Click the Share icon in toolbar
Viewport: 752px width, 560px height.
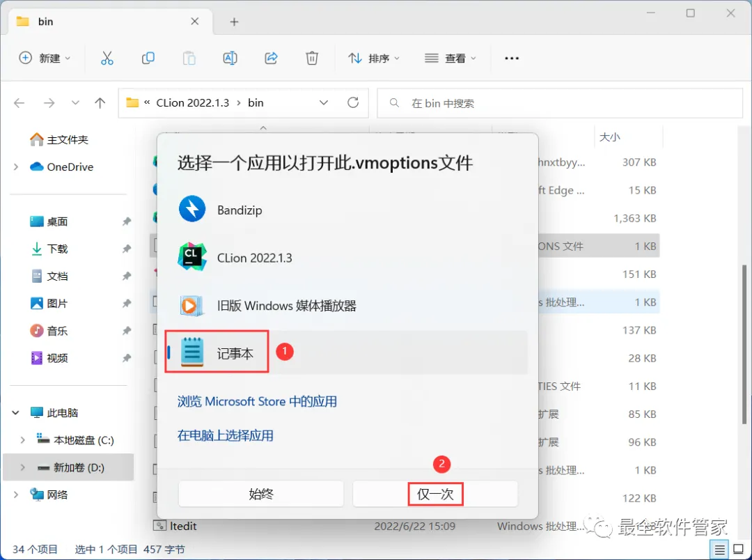pos(271,58)
